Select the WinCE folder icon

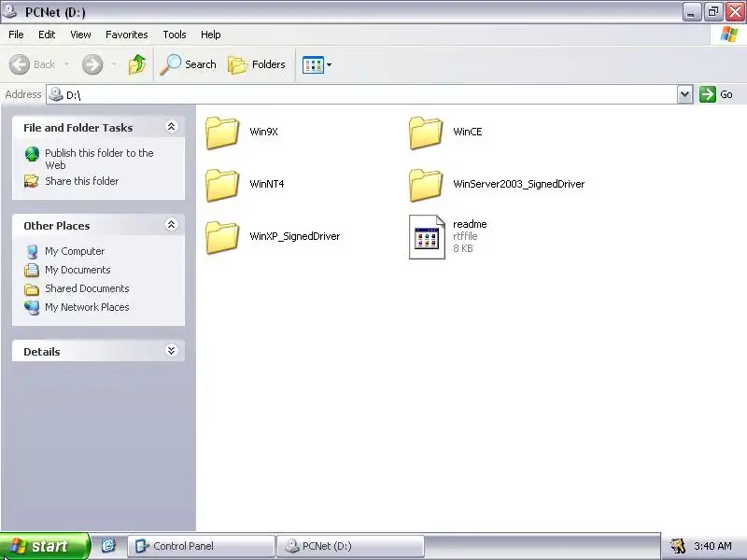tap(426, 133)
